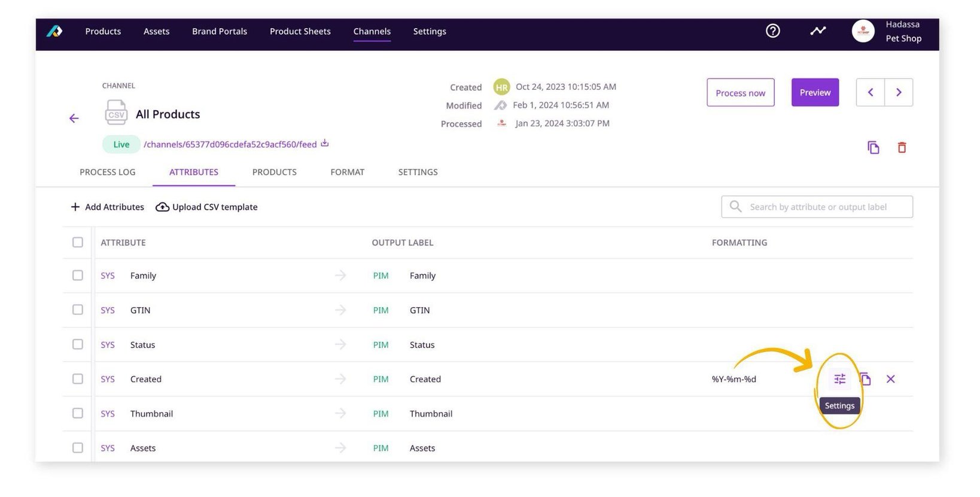The height and width of the screenshot is (497, 980).
Task: Go to previous channel chevron
Action: pos(871,93)
